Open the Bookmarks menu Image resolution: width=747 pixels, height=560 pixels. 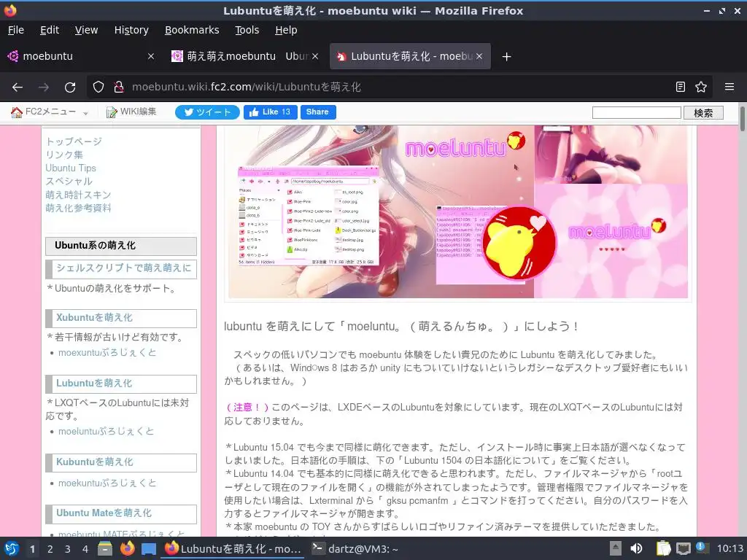(x=192, y=30)
